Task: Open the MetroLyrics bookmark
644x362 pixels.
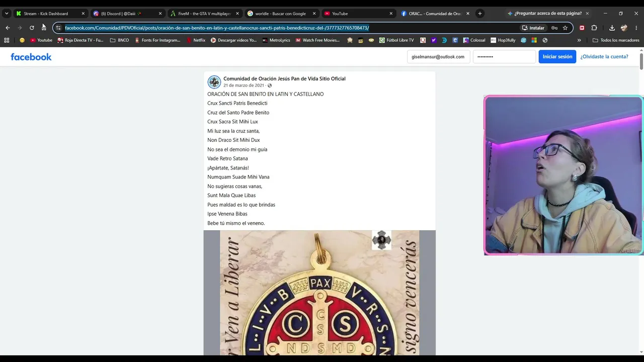Action: pos(276,40)
